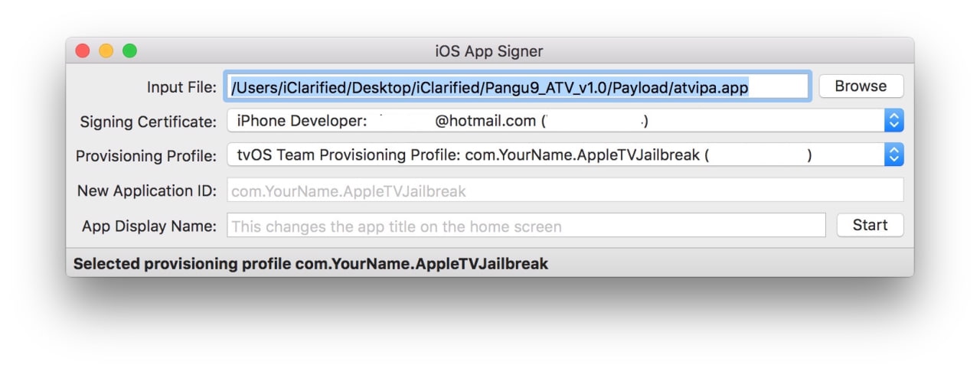Image resolution: width=980 pixels, height=371 pixels.
Task: Click the 'Signing Certificate:' label
Action: (x=149, y=122)
